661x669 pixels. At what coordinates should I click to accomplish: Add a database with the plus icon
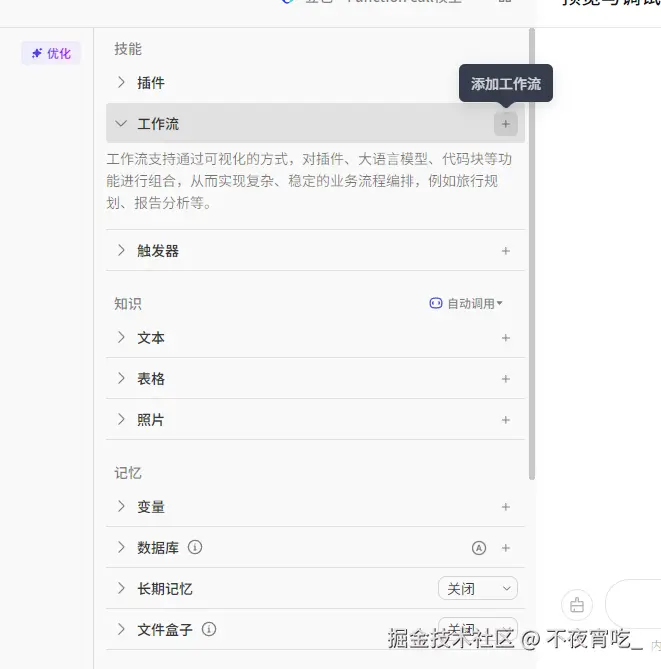click(506, 548)
